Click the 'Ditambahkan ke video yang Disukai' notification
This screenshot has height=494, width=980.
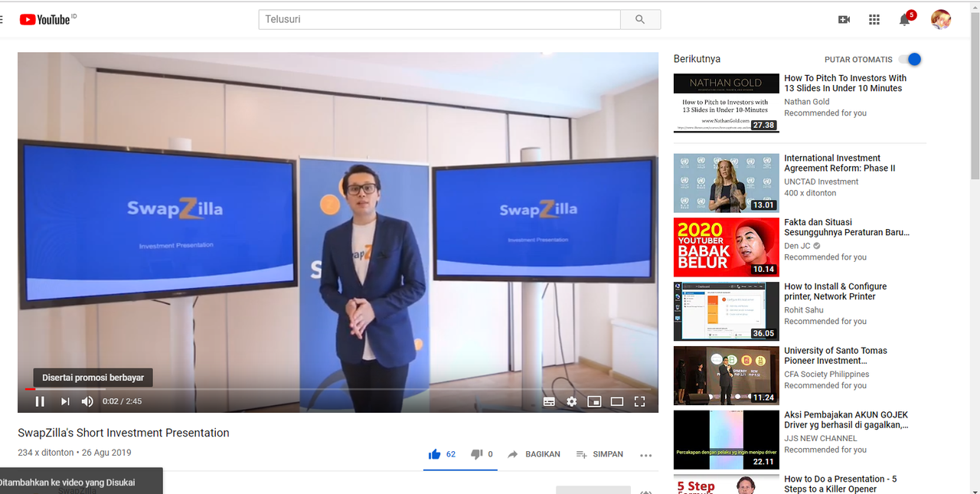81,483
